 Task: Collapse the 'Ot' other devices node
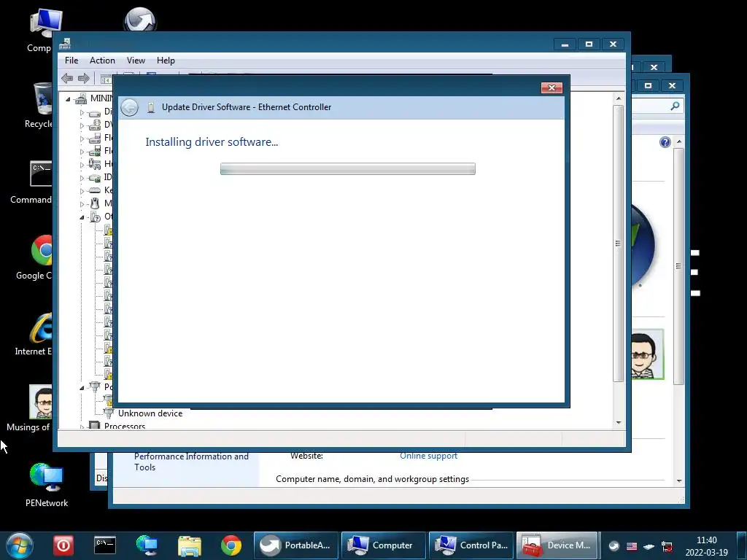[x=82, y=217]
